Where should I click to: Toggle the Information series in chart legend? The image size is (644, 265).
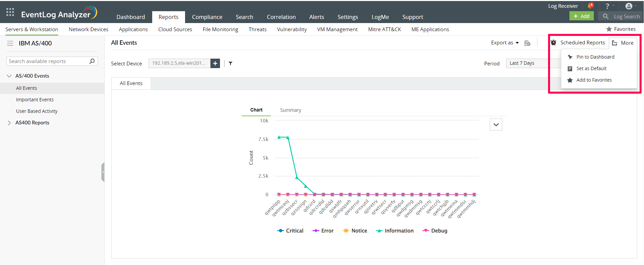point(395,231)
